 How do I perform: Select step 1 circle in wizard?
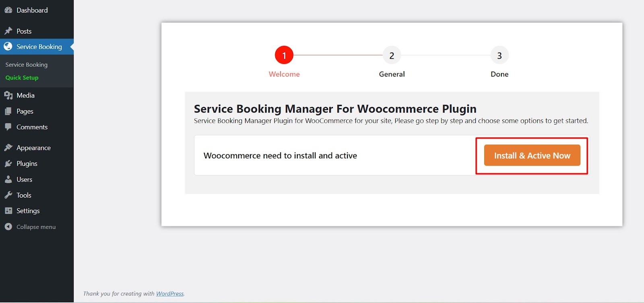(284, 55)
